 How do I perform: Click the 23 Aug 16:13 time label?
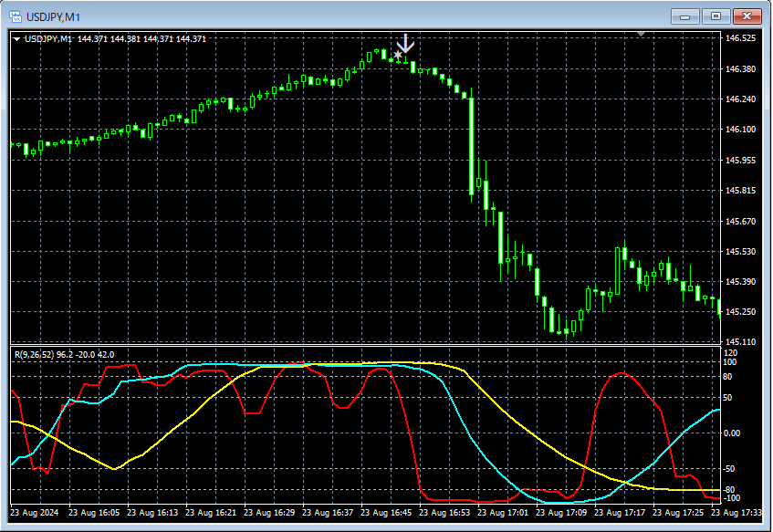[x=152, y=512]
